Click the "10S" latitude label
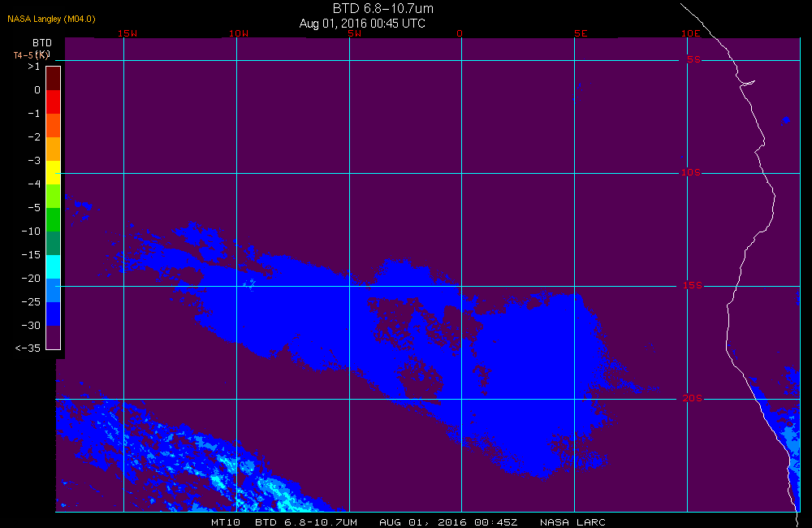 [690, 172]
